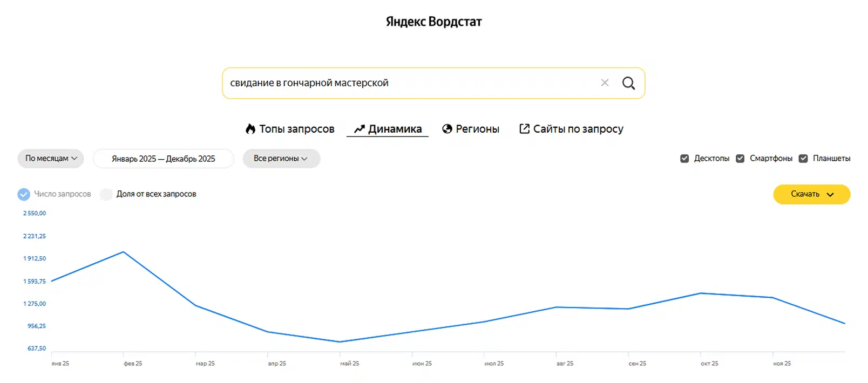The image size is (868, 383).
Task: Click the ноя 25 axis label
Action: [x=782, y=364]
